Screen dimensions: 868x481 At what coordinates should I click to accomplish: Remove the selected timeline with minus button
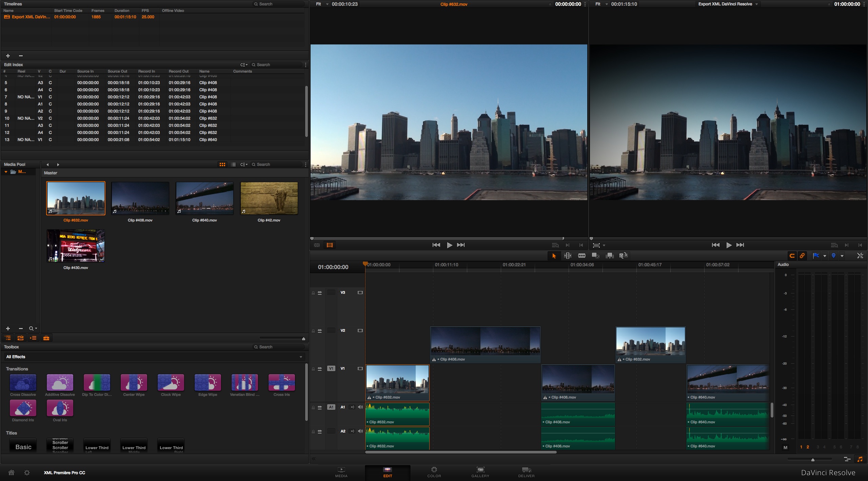click(21, 56)
